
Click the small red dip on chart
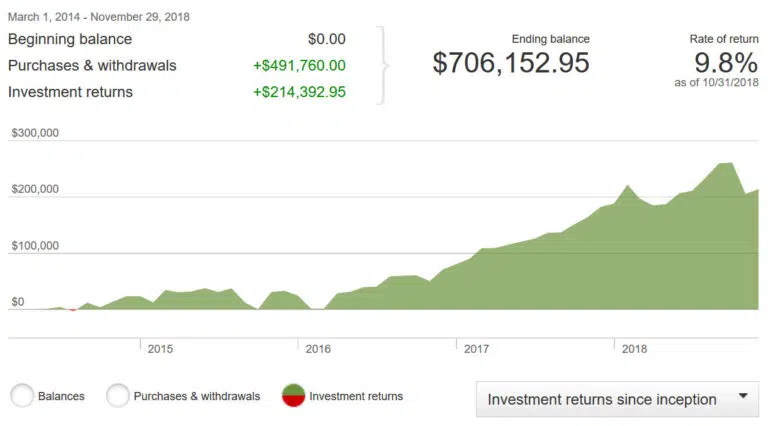(72, 310)
